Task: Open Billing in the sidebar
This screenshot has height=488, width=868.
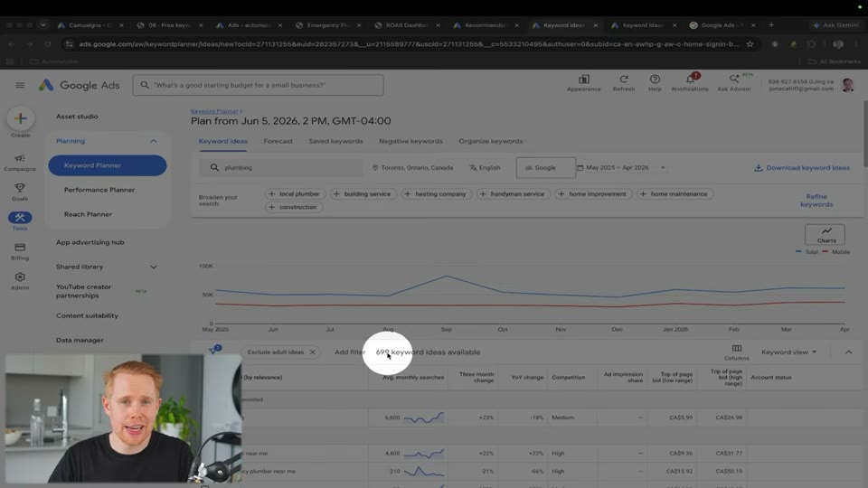Action: pyautogui.click(x=20, y=251)
